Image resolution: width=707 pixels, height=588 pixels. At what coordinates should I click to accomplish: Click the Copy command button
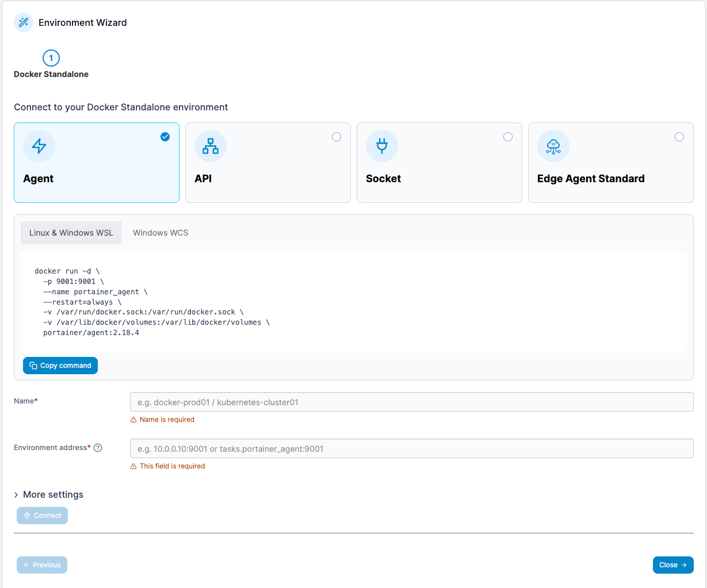60,366
